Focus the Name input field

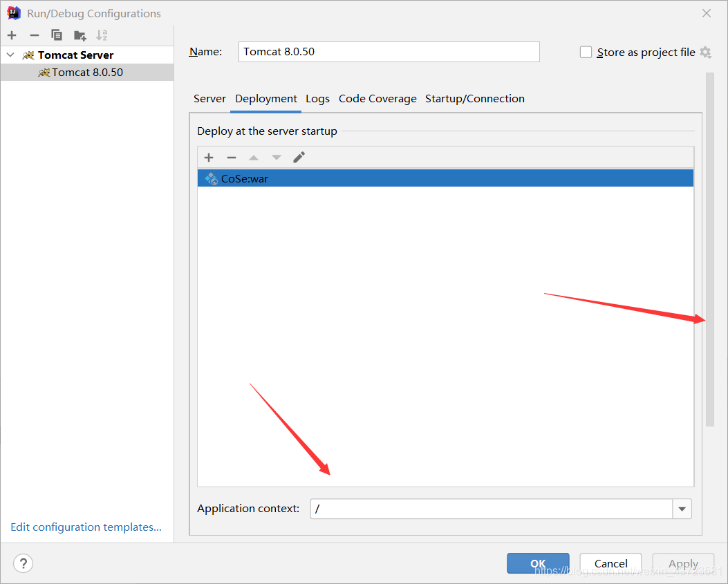389,52
